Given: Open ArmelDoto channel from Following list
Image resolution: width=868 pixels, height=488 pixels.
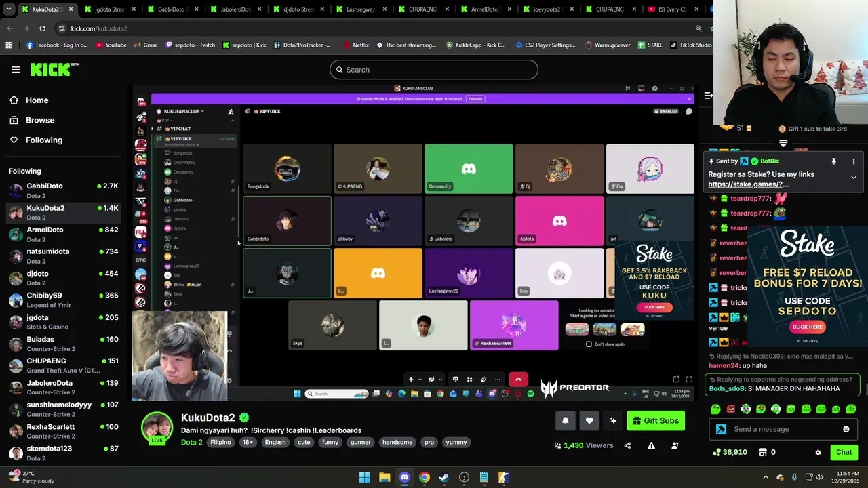Looking at the screenshot, I should (63, 235).
